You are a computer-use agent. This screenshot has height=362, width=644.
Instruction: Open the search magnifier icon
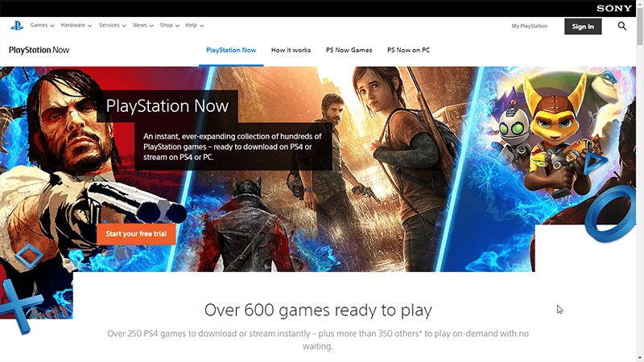621,27
